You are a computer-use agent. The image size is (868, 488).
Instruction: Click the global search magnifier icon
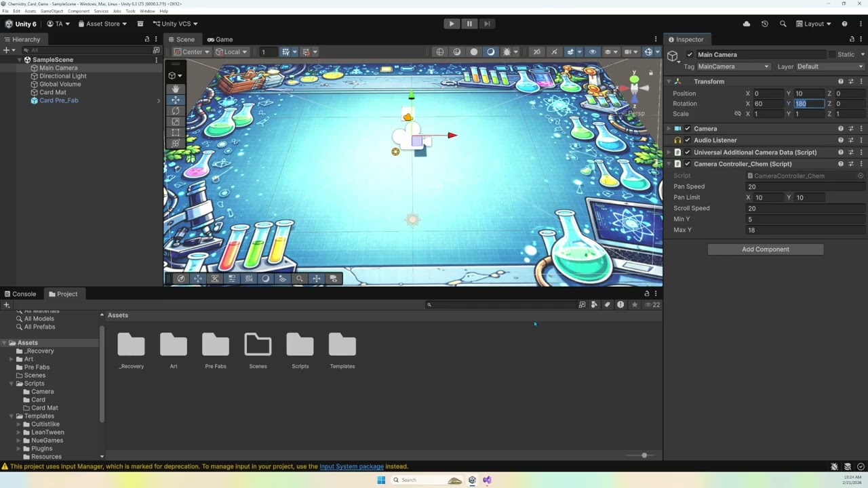pyautogui.click(x=783, y=24)
